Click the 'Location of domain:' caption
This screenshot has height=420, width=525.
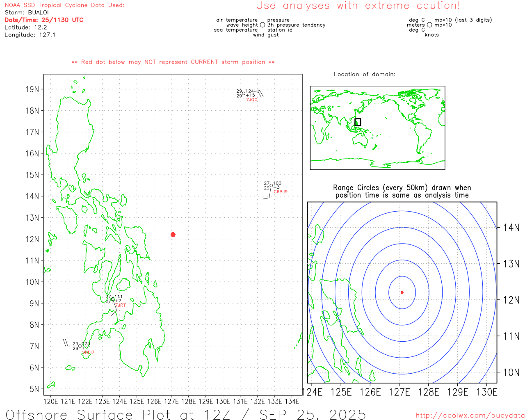pos(364,74)
